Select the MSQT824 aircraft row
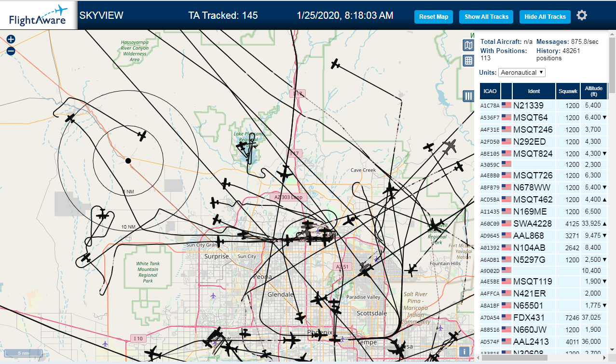Image resolution: width=616 pixels, height=364 pixels. point(544,153)
